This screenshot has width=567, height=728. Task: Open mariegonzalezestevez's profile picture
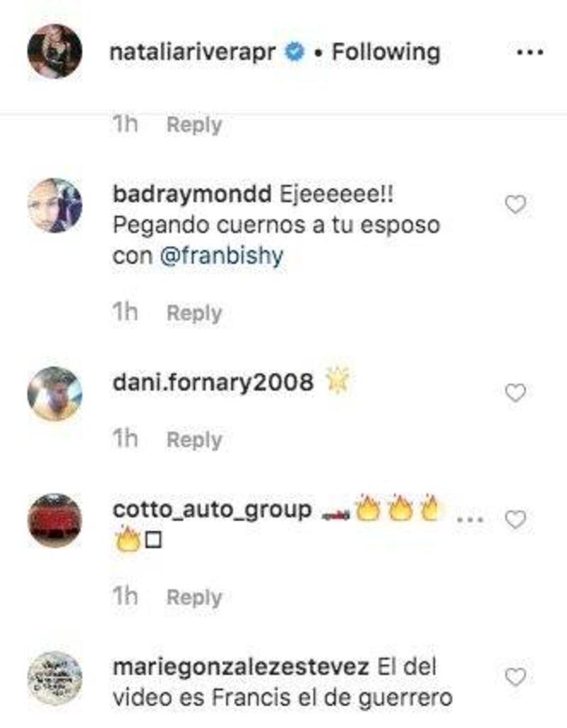coord(55,678)
